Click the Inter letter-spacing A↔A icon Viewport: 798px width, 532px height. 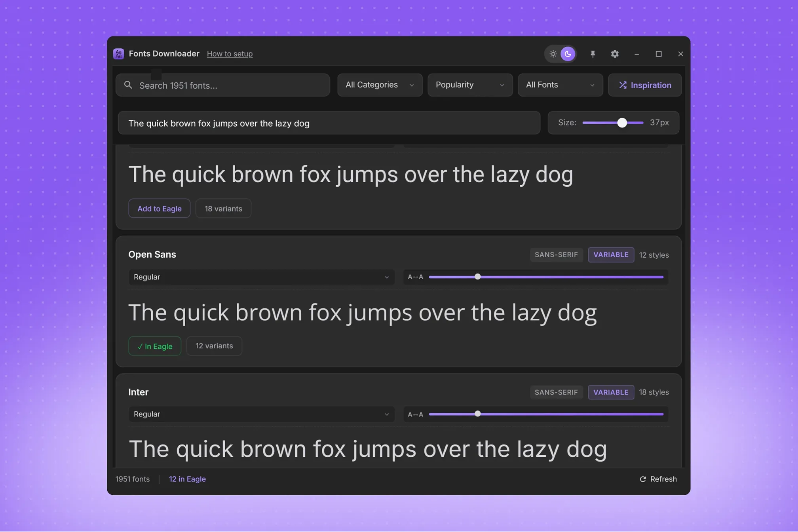(x=415, y=414)
